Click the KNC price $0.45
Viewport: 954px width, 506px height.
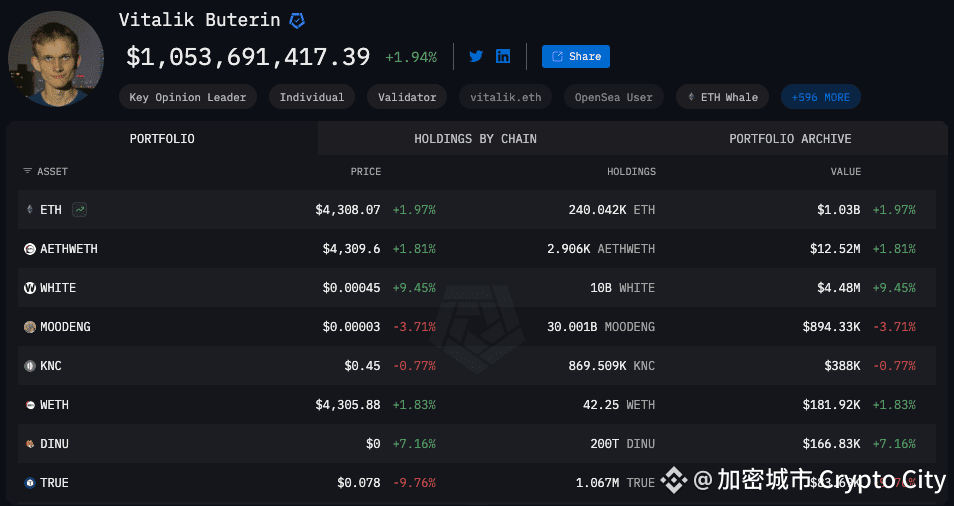tap(362, 366)
